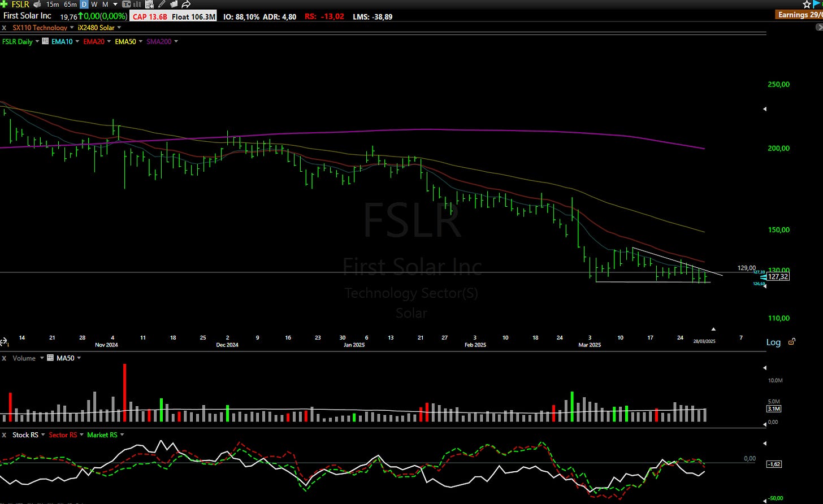Click the red RS: -13,02 value
Viewport: 823px width, 504px height.
(324, 16)
